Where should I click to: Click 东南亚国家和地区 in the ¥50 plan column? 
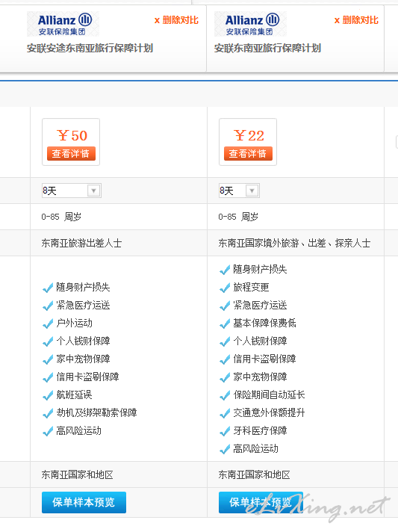[78, 475]
